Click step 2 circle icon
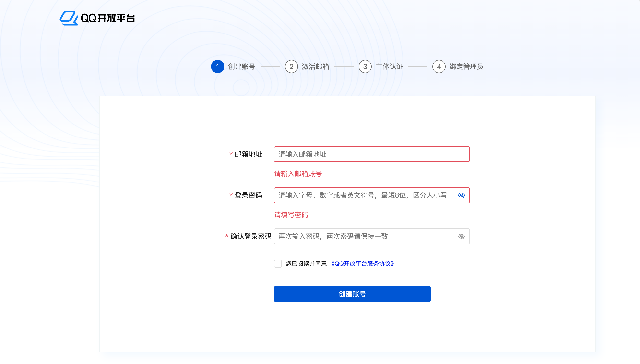640x364 pixels. pyautogui.click(x=291, y=67)
